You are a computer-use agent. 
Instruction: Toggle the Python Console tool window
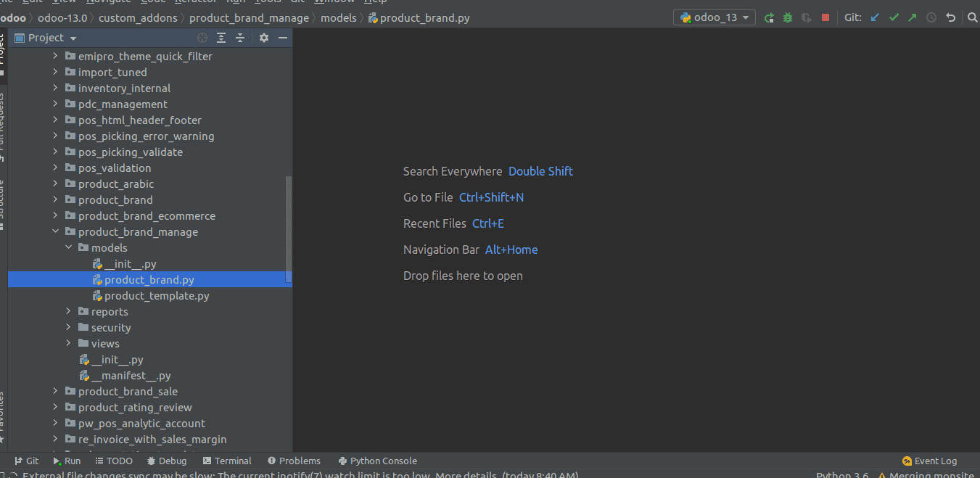[377, 461]
